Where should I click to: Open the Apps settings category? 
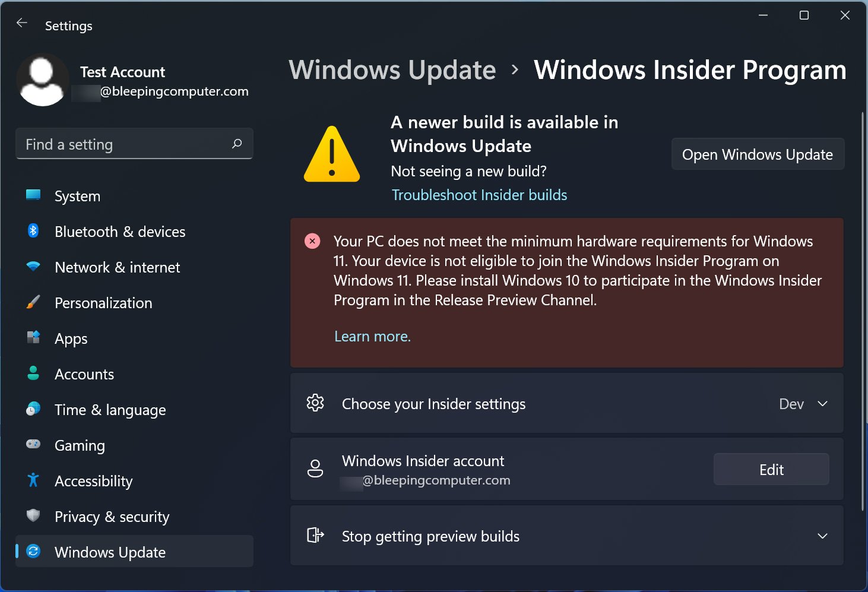coord(71,338)
